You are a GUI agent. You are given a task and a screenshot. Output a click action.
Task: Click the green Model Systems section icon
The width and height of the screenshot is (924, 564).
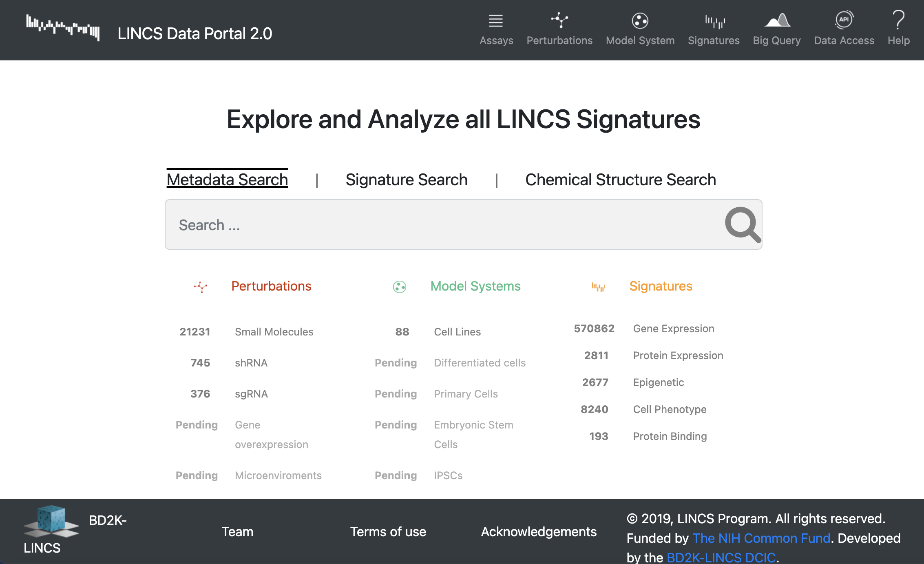[x=400, y=287]
